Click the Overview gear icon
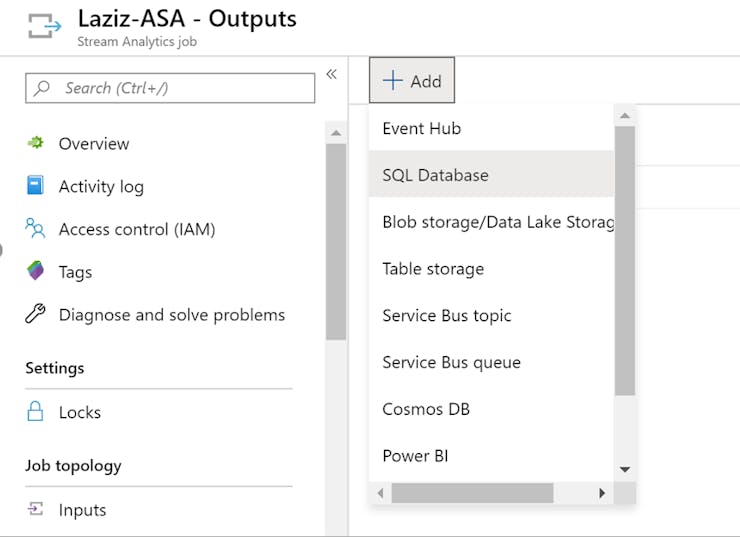740x537 pixels. pyautogui.click(x=36, y=143)
